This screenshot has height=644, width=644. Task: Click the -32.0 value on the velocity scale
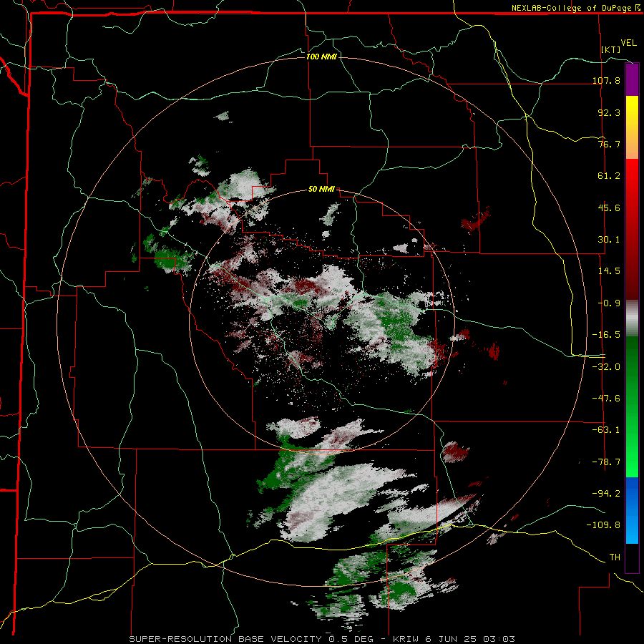pyautogui.click(x=606, y=367)
